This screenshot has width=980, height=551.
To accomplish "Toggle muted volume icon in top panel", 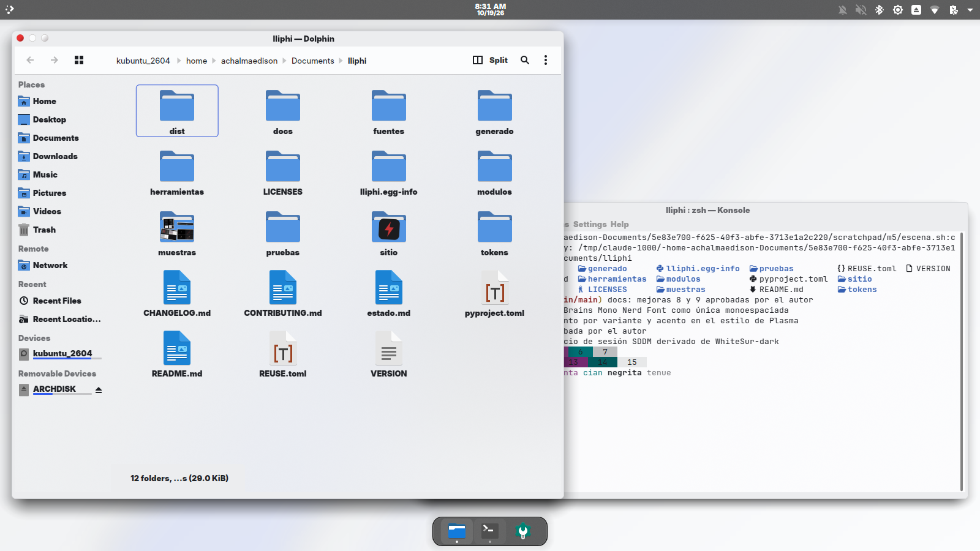I will tap(861, 10).
